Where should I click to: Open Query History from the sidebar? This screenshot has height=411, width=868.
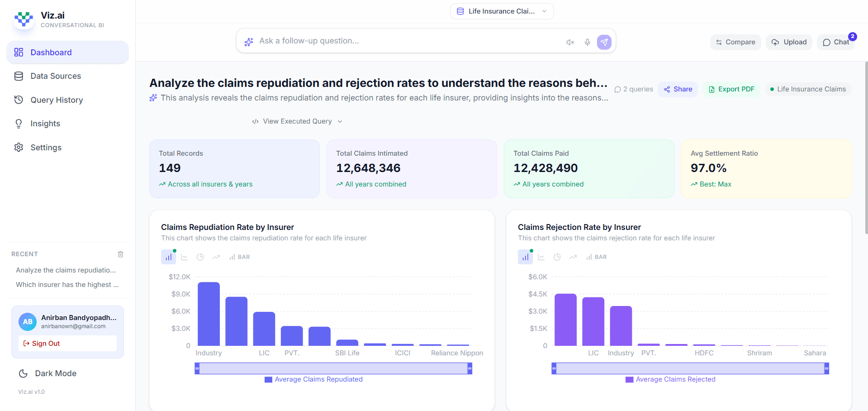click(57, 100)
